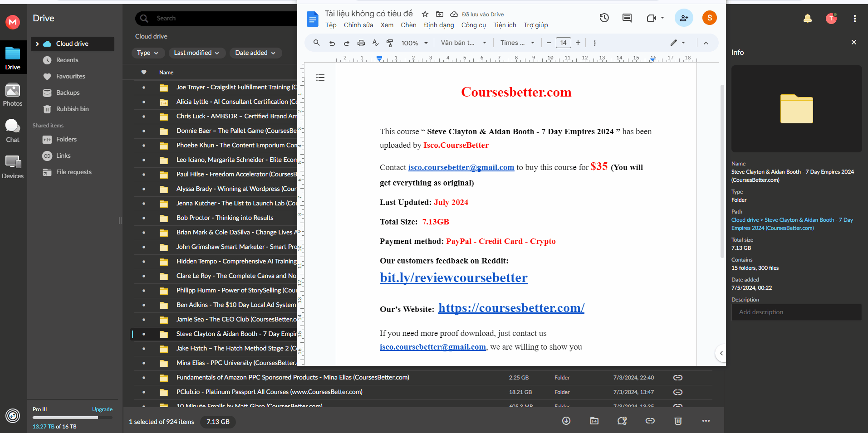Viewport: 868px width, 433px height.
Task: Expand the Last modified filter
Action: tap(196, 53)
